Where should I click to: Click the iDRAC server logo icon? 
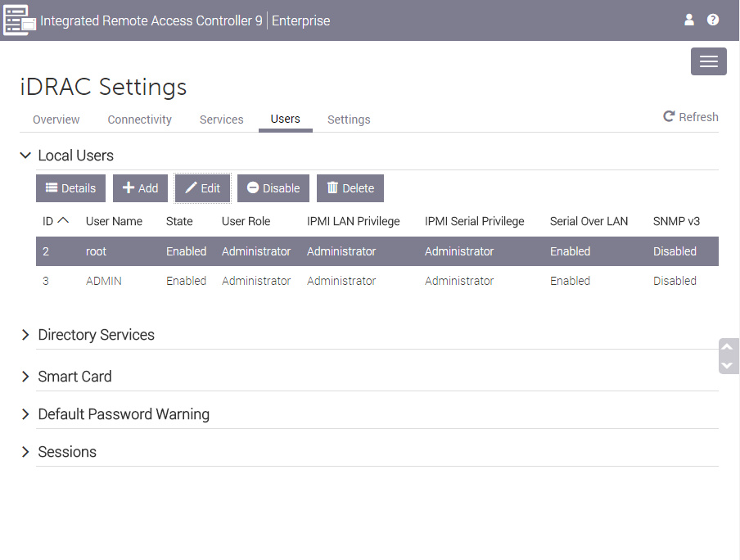click(x=20, y=20)
